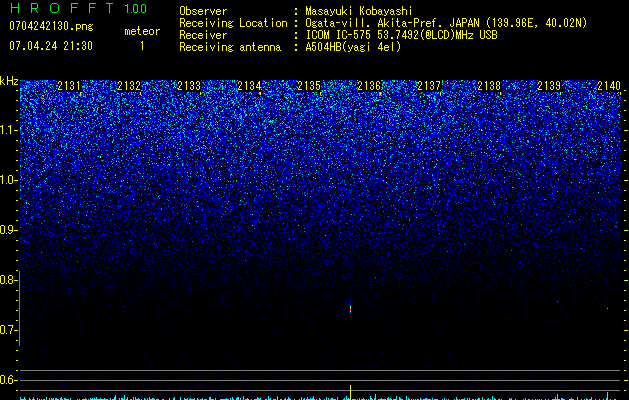Click the 0.9 kHz axis label
The image size is (629, 400).
(7, 230)
